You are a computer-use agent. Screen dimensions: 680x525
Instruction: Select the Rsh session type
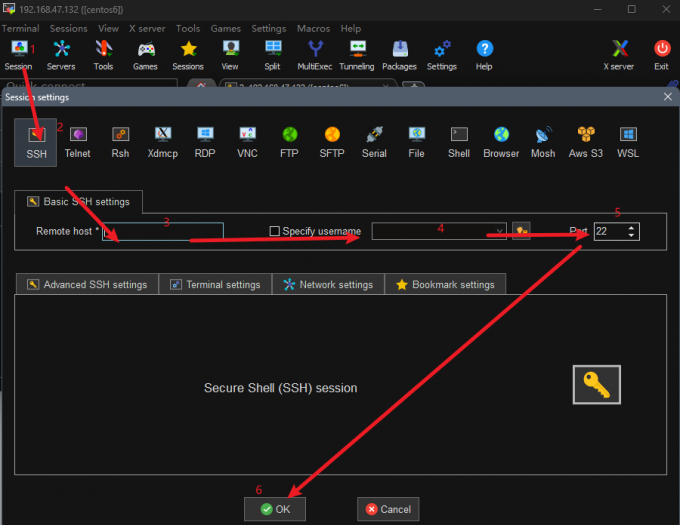point(120,142)
